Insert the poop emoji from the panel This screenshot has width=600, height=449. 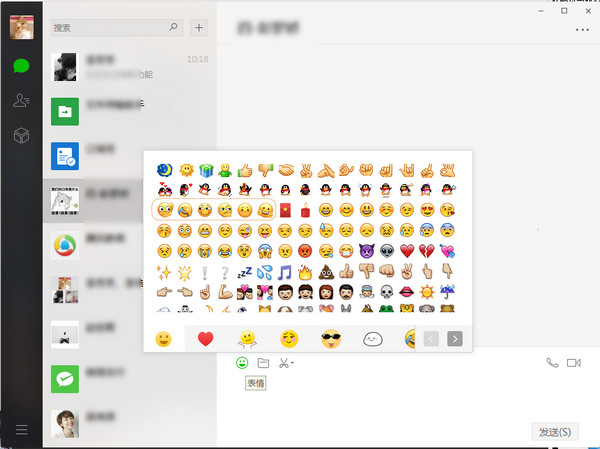327,271
